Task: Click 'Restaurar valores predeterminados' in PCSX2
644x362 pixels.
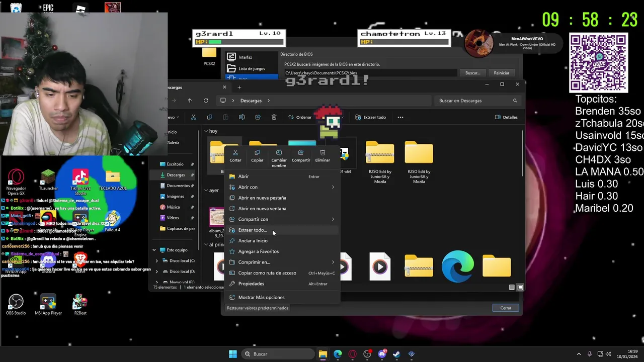Action: click(x=258, y=308)
